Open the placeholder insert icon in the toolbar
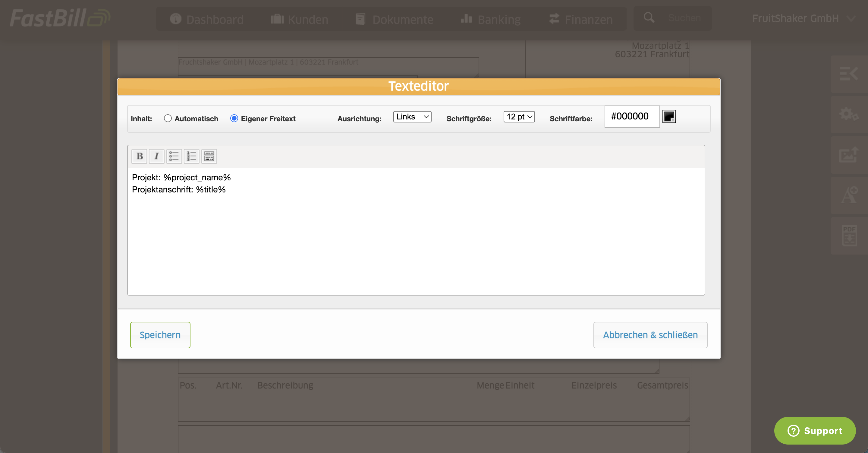Screen dimensions: 868x453 [x=209, y=156]
